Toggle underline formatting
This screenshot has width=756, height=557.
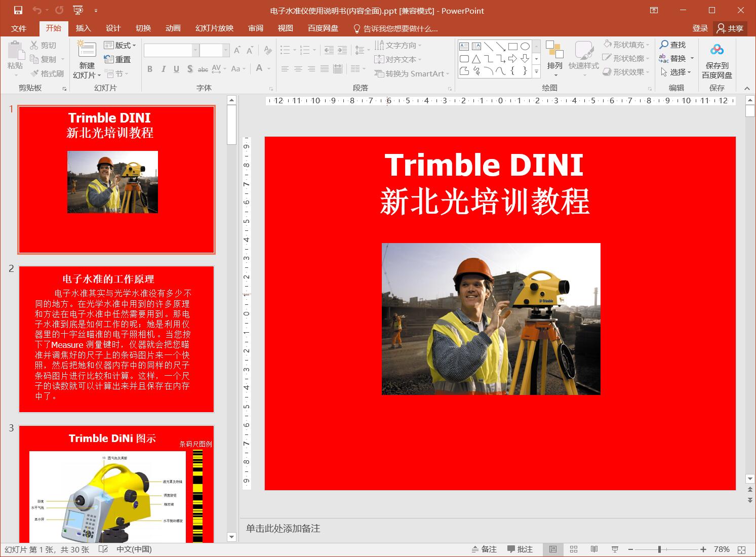pos(176,69)
